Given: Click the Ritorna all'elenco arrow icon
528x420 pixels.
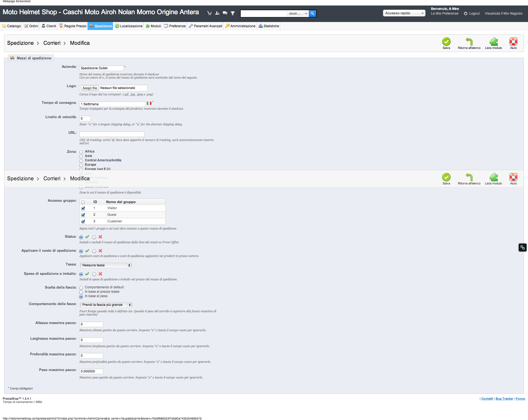Looking at the screenshot, I should coord(469,42).
